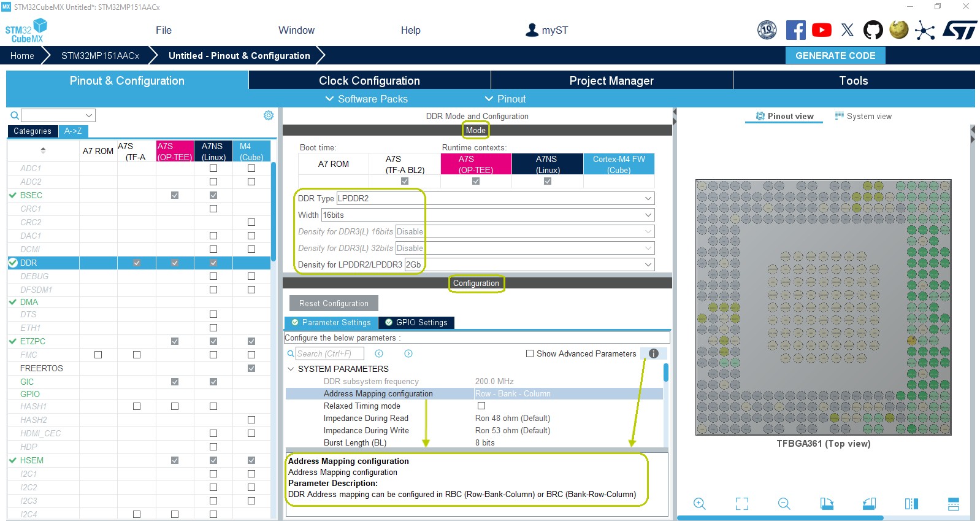Check the CRC1 A7NS (Linux) checkbox
The width and height of the screenshot is (980, 521).
[213, 209]
